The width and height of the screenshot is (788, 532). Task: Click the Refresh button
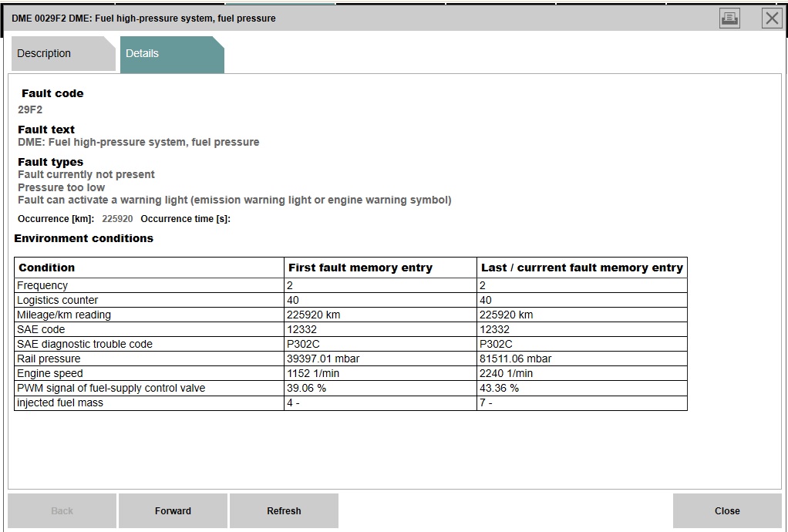284,510
